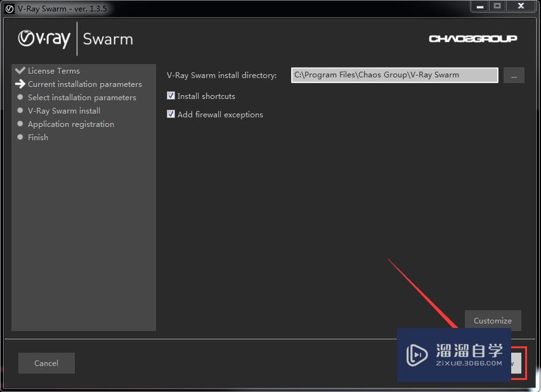Close the V-Ray Swarm installer window
This screenshot has width=541, height=392.
(x=521, y=6)
